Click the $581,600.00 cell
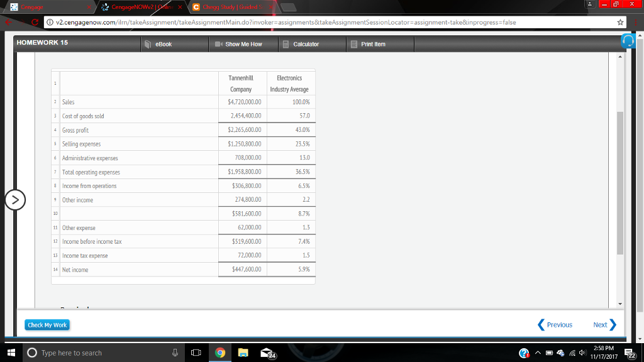The width and height of the screenshot is (644, 362). coord(247,214)
